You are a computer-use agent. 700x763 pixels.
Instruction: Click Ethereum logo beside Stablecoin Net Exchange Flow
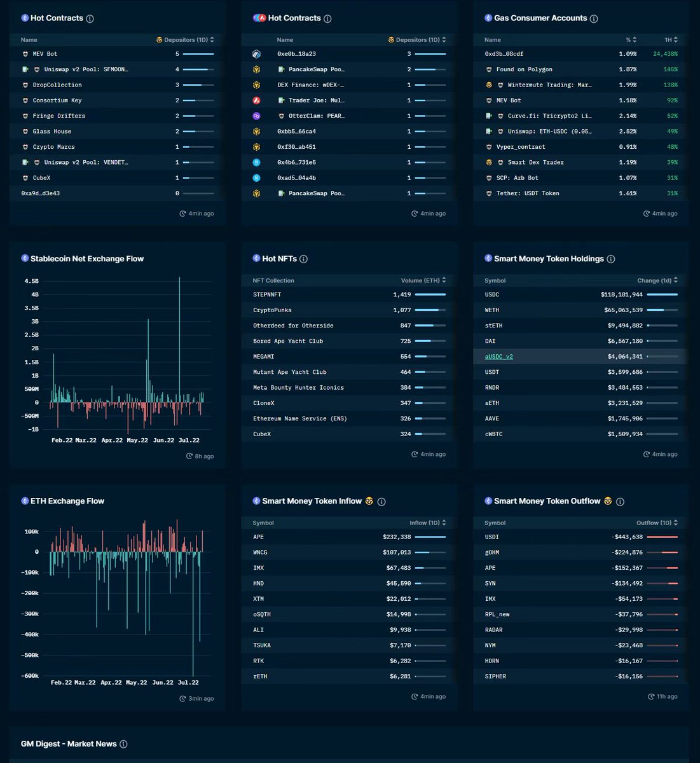[25, 259]
